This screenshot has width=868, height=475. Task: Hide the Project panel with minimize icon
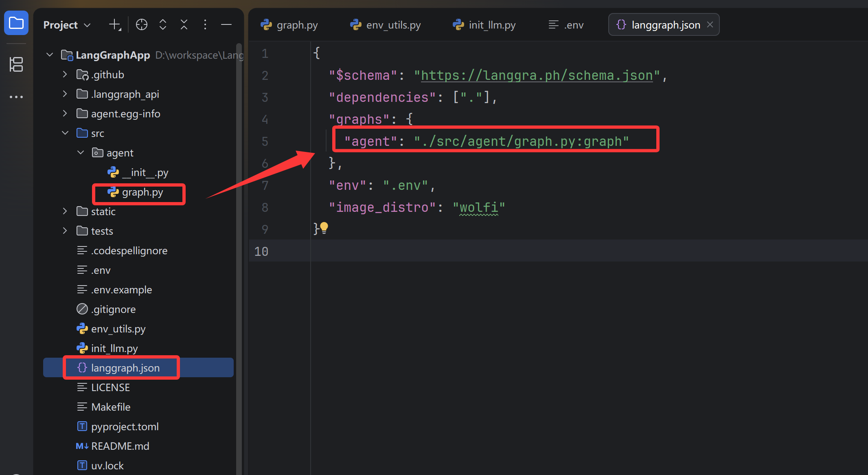[x=226, y=25]
